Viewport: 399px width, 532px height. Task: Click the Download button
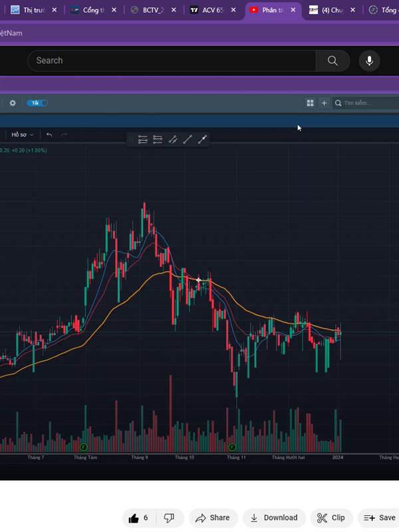tap(273, 517)
